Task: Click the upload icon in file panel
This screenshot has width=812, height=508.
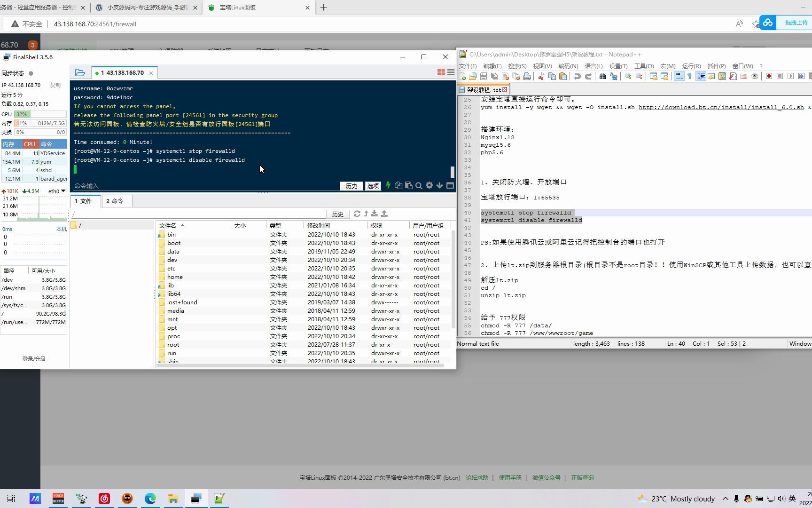Action: (384, 214)
